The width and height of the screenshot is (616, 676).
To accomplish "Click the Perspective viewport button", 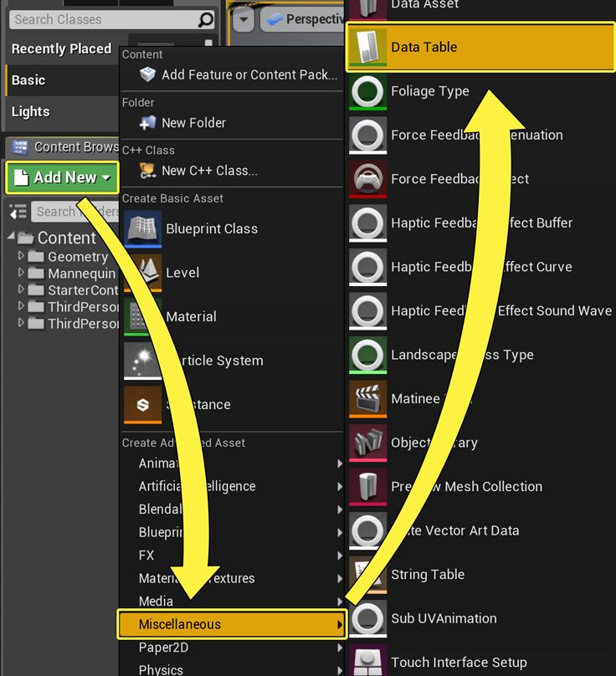I will click(303, 19).
